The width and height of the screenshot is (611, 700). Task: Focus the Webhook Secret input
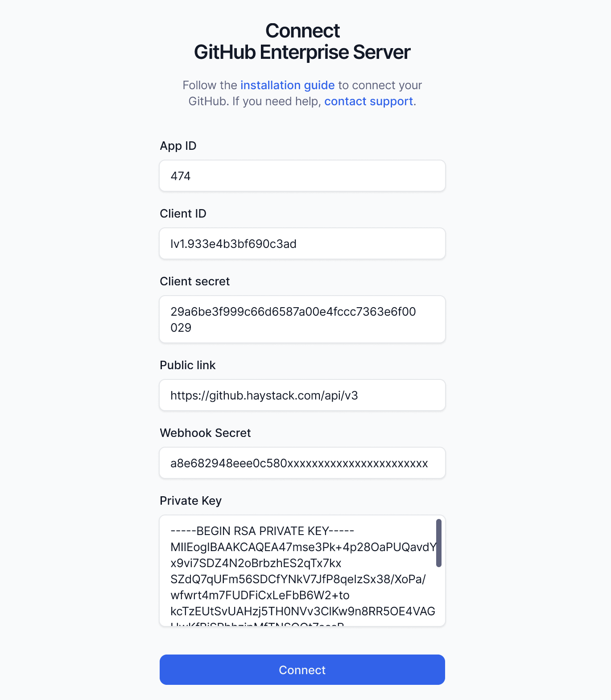(x=302, y=463)
